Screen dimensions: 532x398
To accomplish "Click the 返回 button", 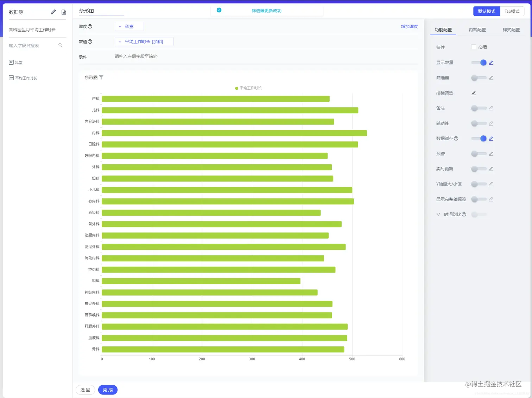I will pyautogui.click(x=85, y=390).
